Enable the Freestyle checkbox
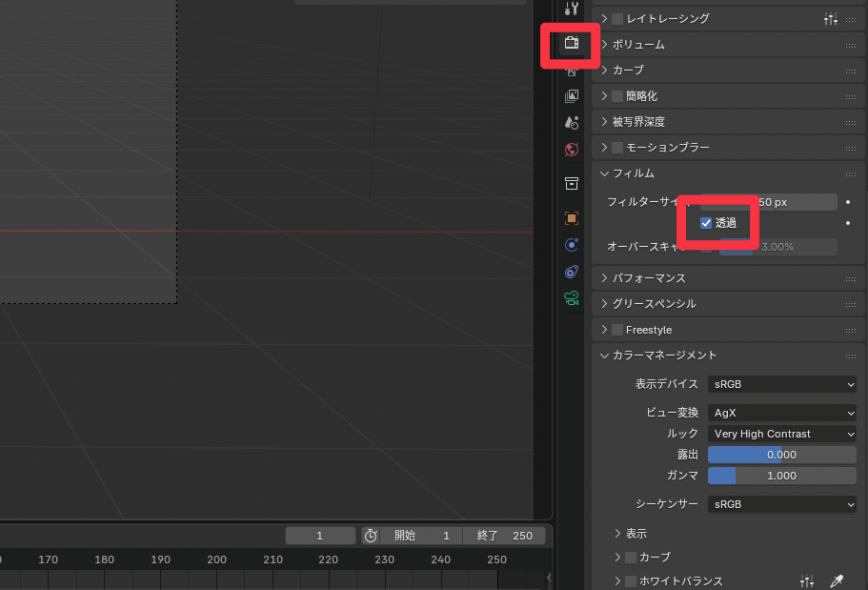 (x=617, y=330)
